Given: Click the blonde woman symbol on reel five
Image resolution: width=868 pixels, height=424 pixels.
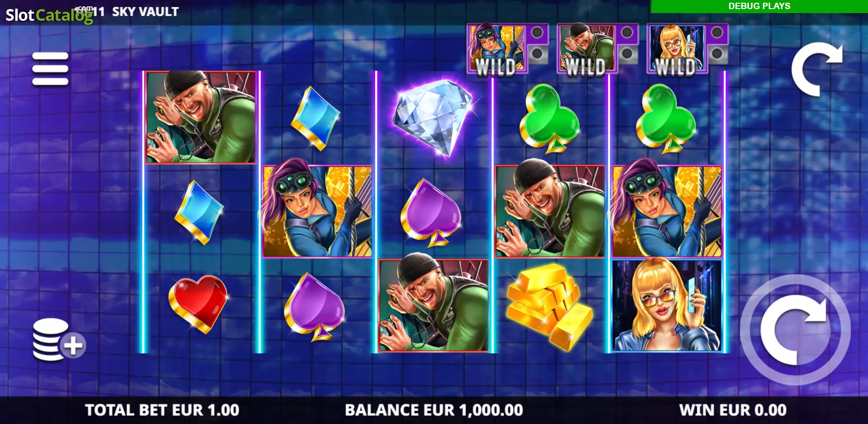Looking at the screenshot, I should tap(667, 305).
